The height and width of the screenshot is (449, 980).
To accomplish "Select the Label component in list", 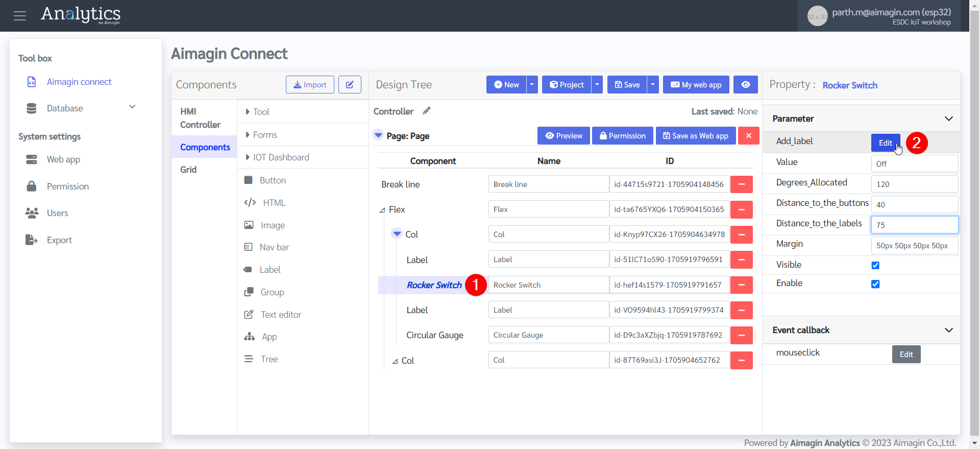I will coord(270,270).
